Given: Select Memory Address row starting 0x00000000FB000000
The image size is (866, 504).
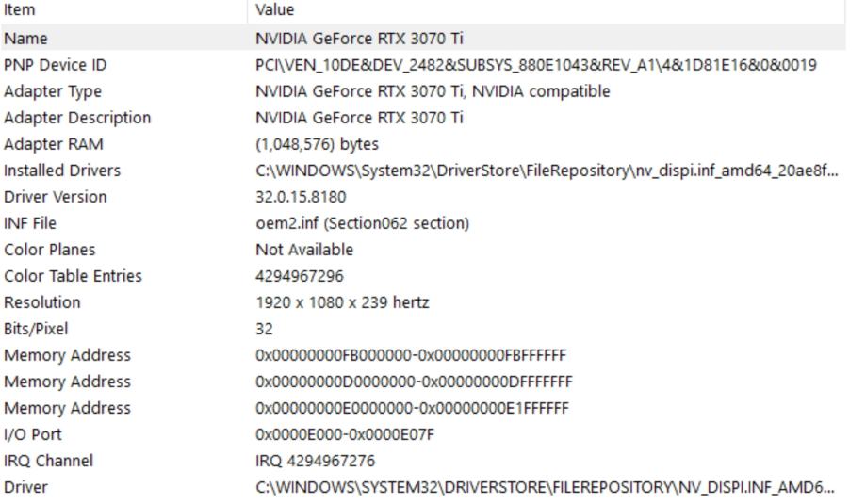Looking at the screenshot, I should (68, 355).
